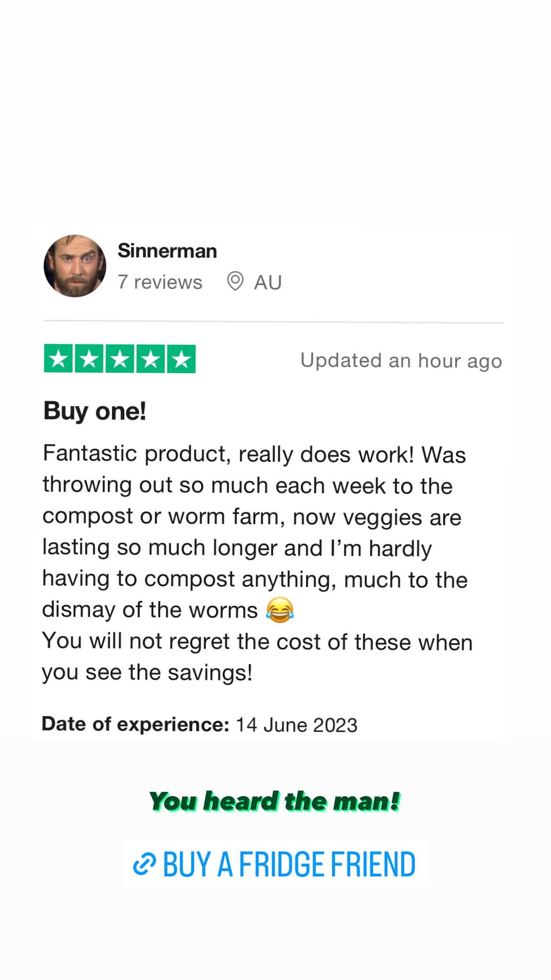
Task: Tap the third green rating star
Action: coord(120,359)
